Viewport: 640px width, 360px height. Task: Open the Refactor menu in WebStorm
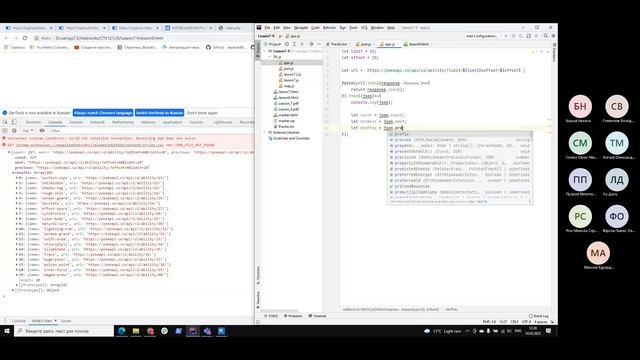[329, 28]
